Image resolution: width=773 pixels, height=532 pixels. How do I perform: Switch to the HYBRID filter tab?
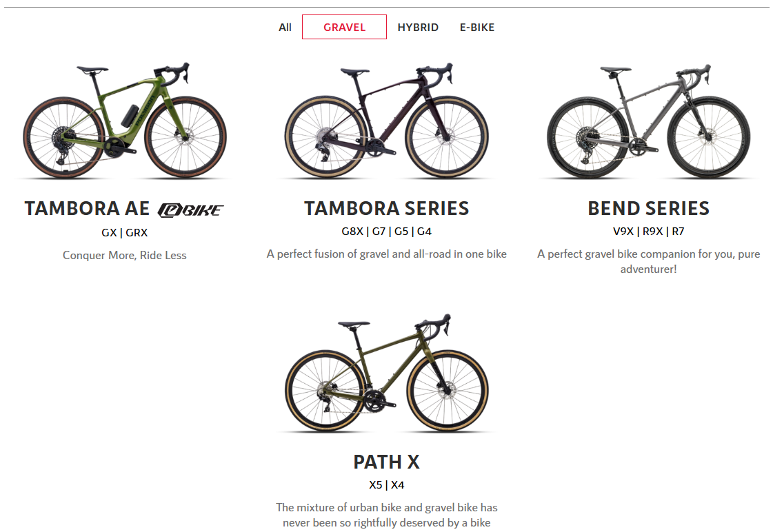418,27
